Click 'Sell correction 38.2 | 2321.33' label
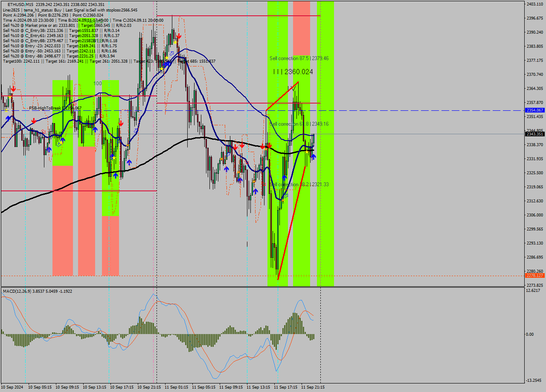The width and height of the screenshot is (546, 392). point(299,184)
